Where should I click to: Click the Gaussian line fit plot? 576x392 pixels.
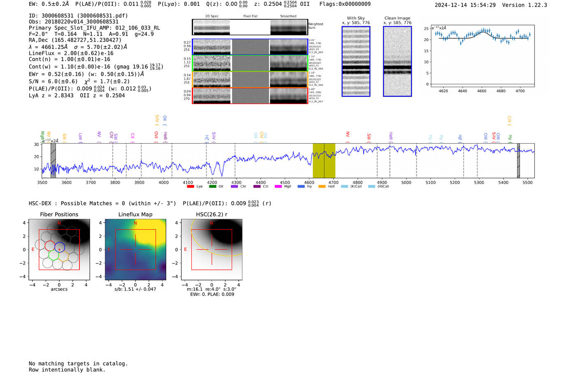(x=482, y=56)
